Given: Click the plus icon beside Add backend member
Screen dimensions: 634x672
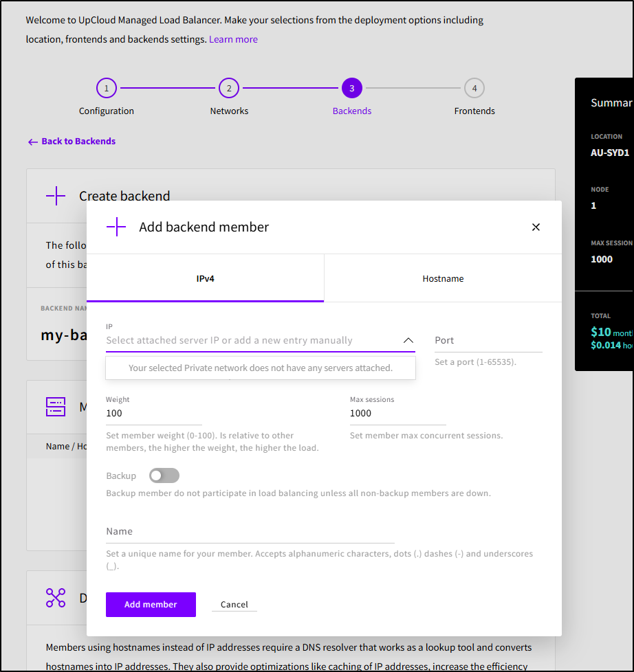Looking at the screenshot, I should tap(116, 227).
